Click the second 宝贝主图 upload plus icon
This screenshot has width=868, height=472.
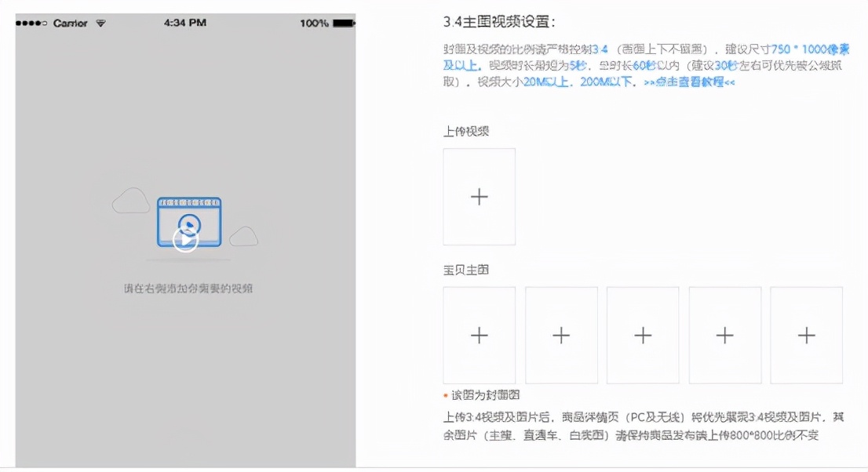[x=560, y=335]
